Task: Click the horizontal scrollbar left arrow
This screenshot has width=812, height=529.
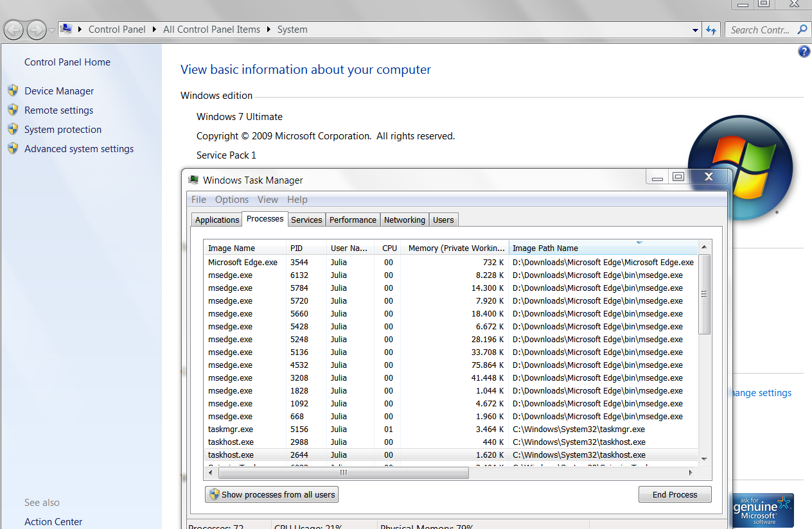Action: pyautogui.click(x=211, y=473)
